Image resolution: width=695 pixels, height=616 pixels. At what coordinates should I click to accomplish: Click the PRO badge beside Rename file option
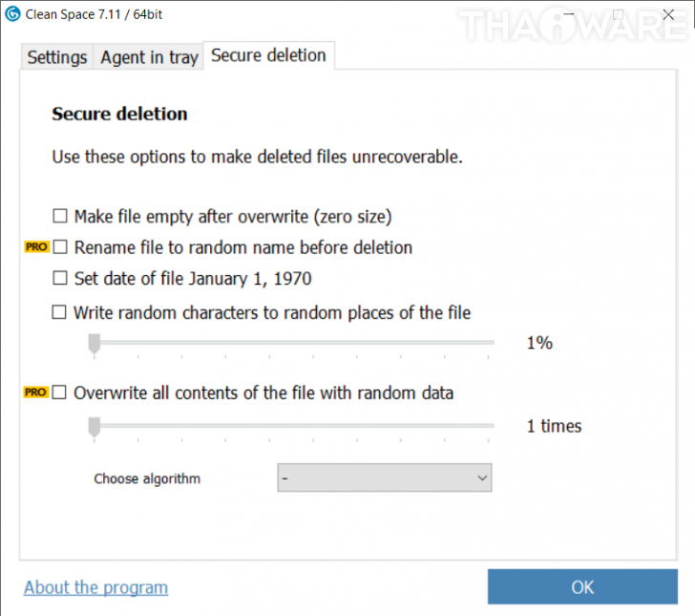36,247
